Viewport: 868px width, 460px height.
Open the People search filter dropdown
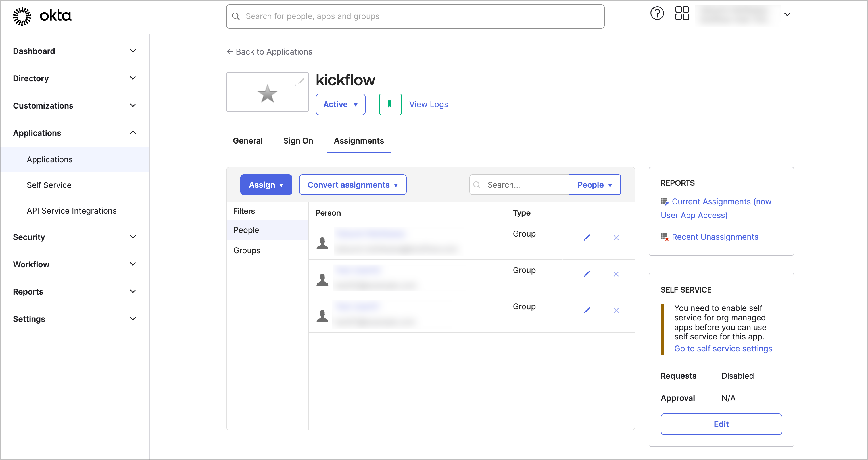tap(594, 185)
